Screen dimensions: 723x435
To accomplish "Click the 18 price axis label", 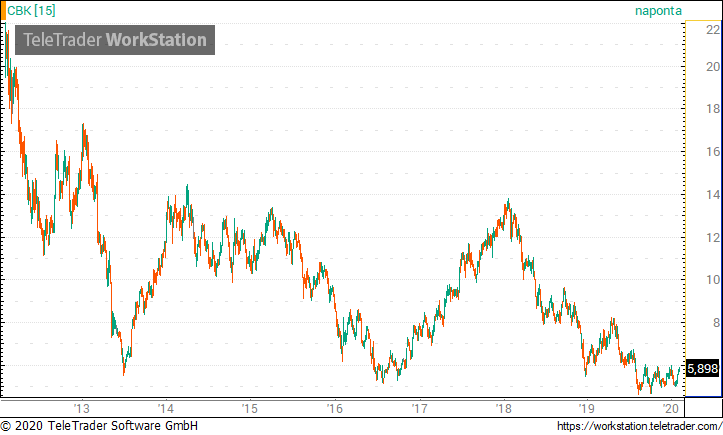I will [713, 109].
